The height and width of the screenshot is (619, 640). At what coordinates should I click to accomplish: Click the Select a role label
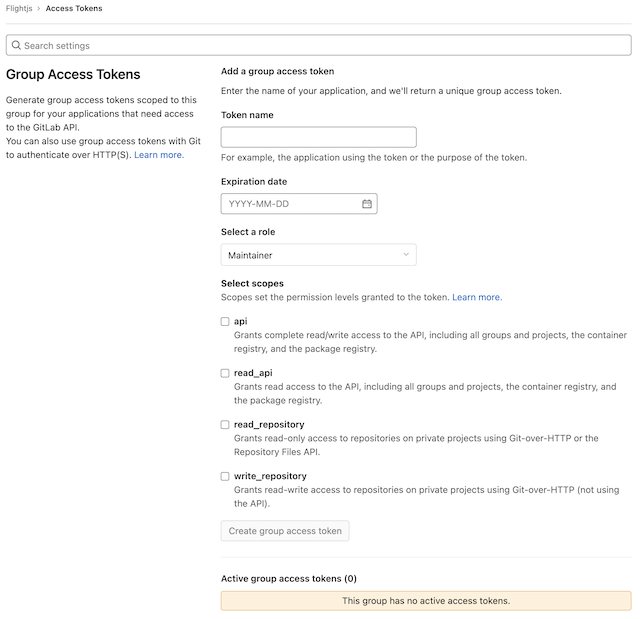252,232
